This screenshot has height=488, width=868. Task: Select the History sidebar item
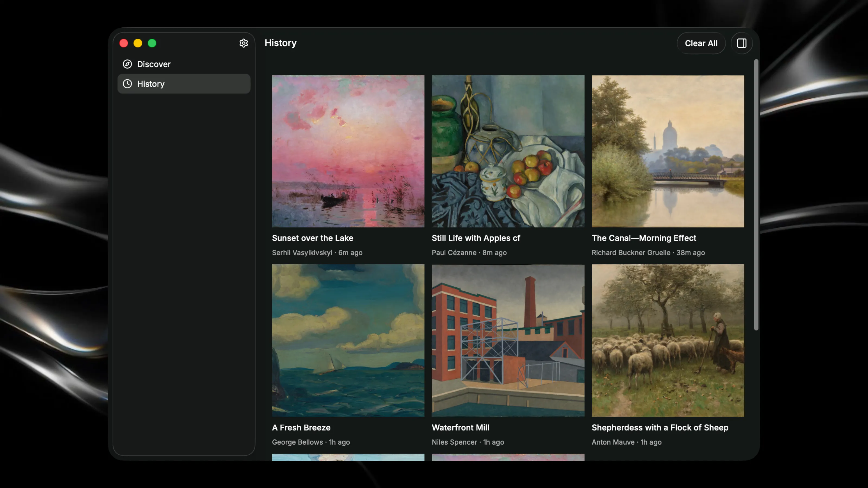184,84
